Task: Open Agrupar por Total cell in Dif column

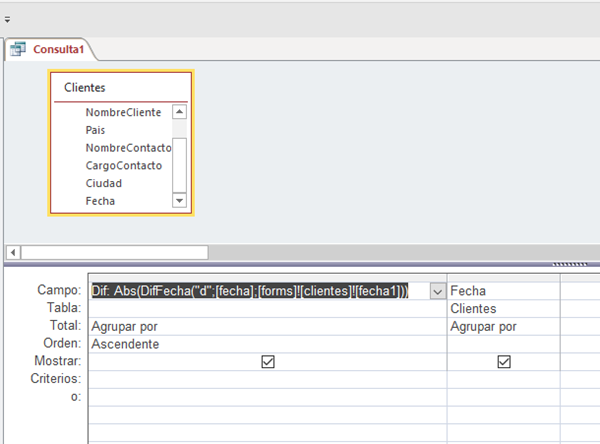Action: (267, 326)
